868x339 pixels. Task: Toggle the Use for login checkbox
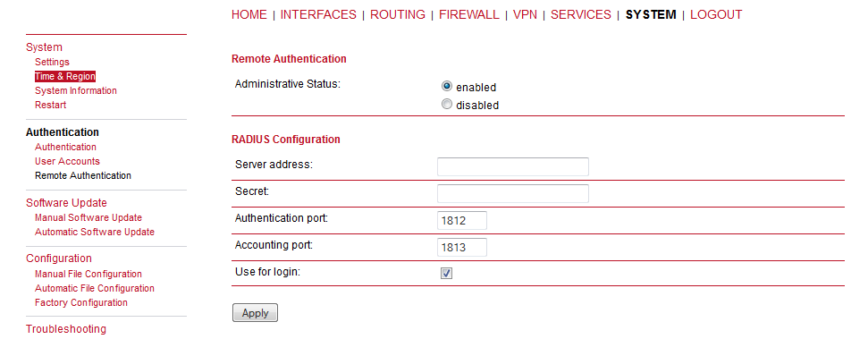coord(447,273)
